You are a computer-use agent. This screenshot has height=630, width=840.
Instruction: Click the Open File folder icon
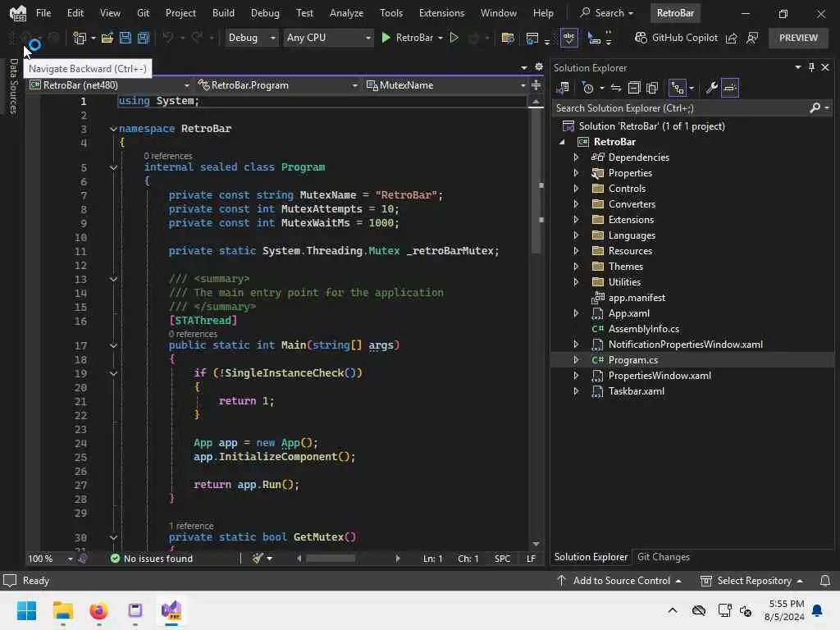click(107, 38)
